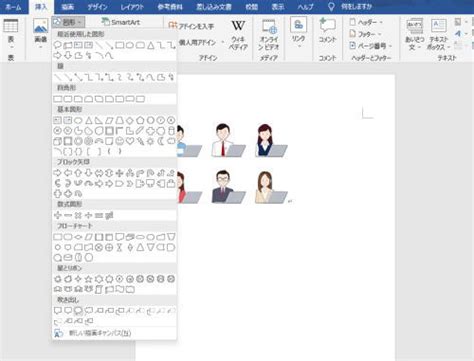Screen dimensions: 474x361
Task: Click 新しい描画キャンバス (New Drawing Canvas)
Action: 115,333
